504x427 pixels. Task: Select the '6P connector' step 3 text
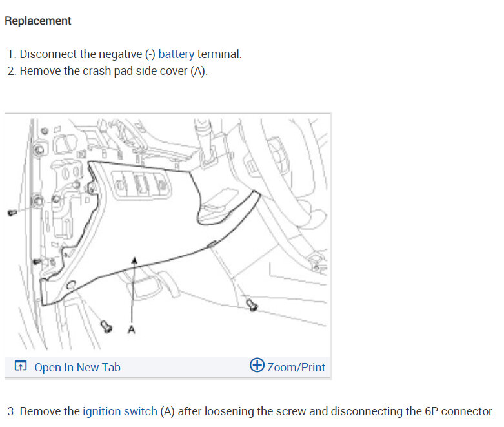pyautogui.click(x=459, y=411)
